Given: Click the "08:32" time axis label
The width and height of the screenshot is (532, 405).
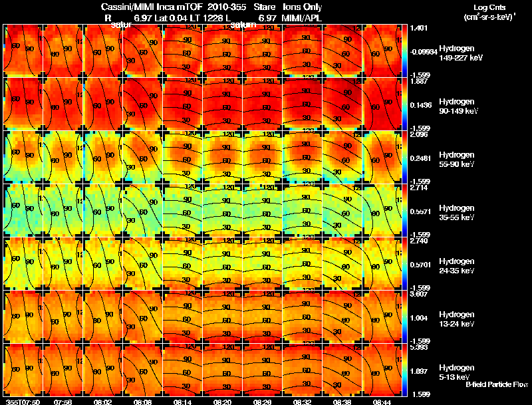Looking at the screenshot, I should 303,402.
